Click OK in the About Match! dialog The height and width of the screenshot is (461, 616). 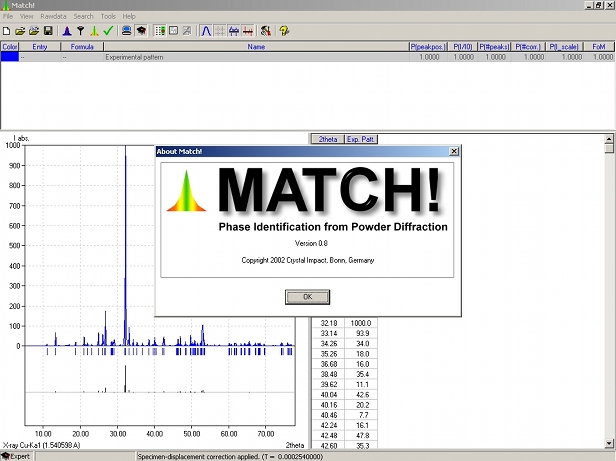point(307,297)
